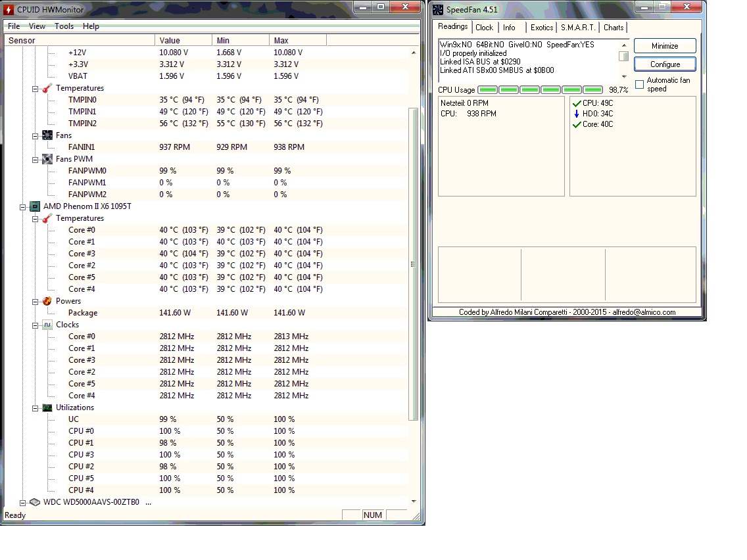Select the FANIN1 fan row
The width and height of the screenshot is (747, 560).
click(x=206, y=147)
